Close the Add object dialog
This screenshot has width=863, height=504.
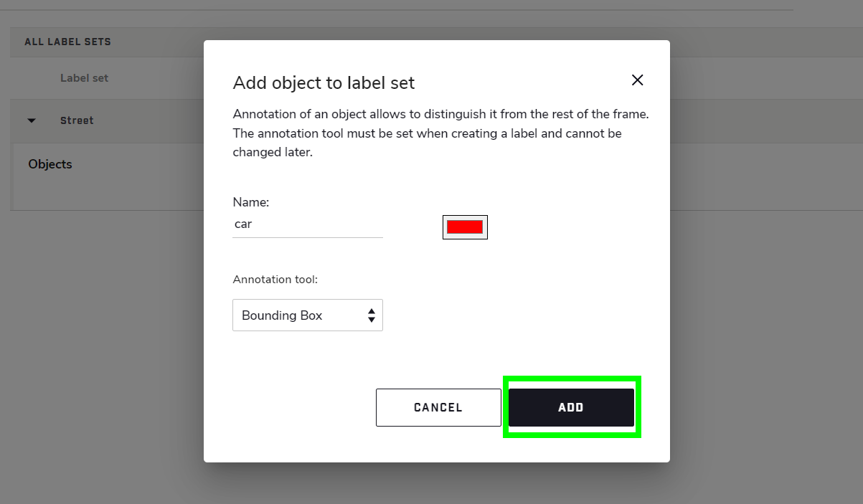click(x=637, y=80)
